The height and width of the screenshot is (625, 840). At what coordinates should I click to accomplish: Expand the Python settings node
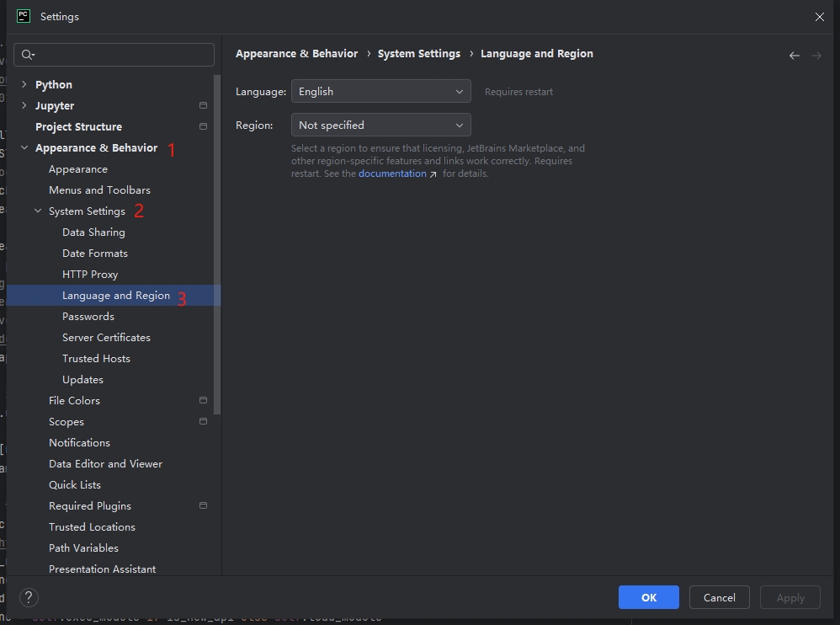coord(24,84)
